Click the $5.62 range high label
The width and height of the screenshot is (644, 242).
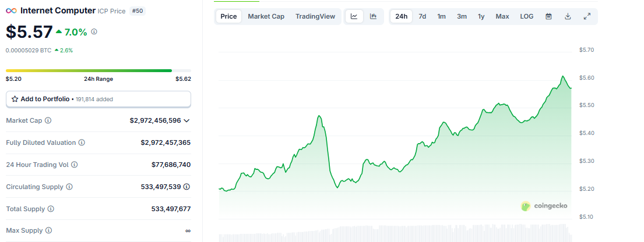[183, 79]
